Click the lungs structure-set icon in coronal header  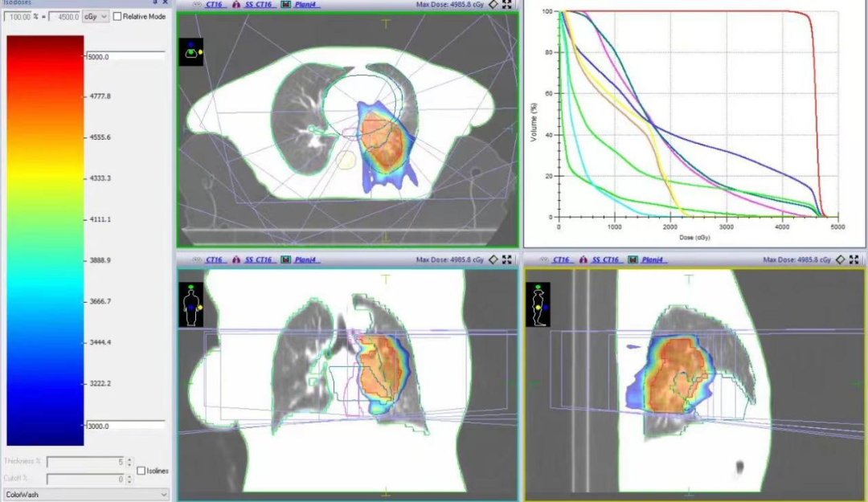click(236, 259)
